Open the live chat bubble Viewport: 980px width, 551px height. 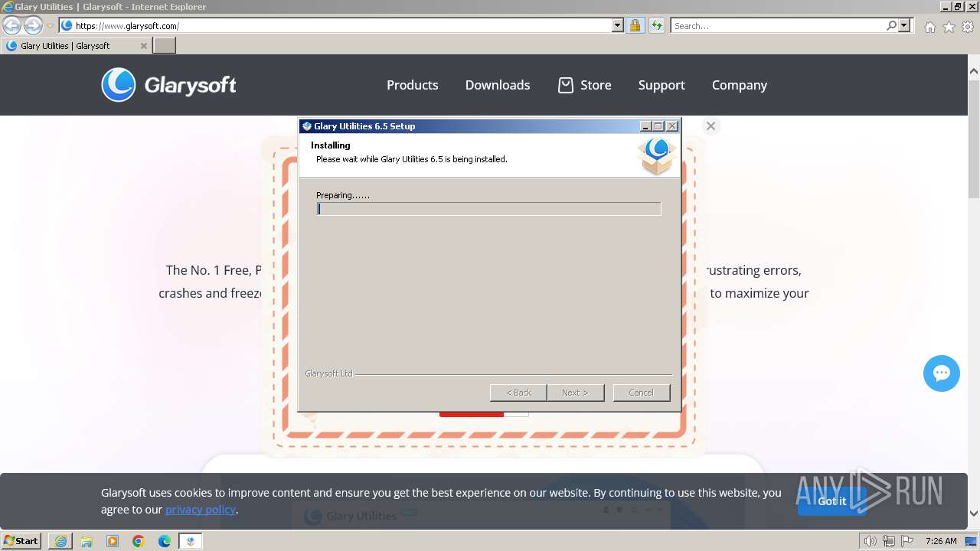[942, 373]
